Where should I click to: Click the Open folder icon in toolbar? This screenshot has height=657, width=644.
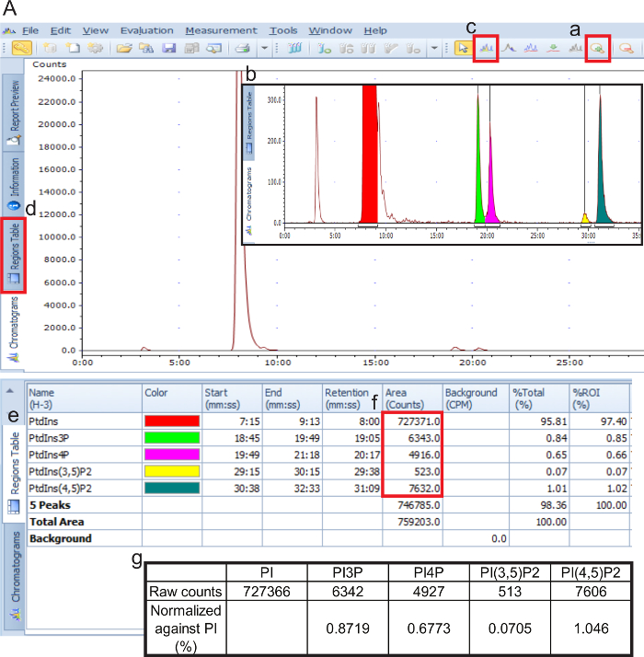point(123,48)
